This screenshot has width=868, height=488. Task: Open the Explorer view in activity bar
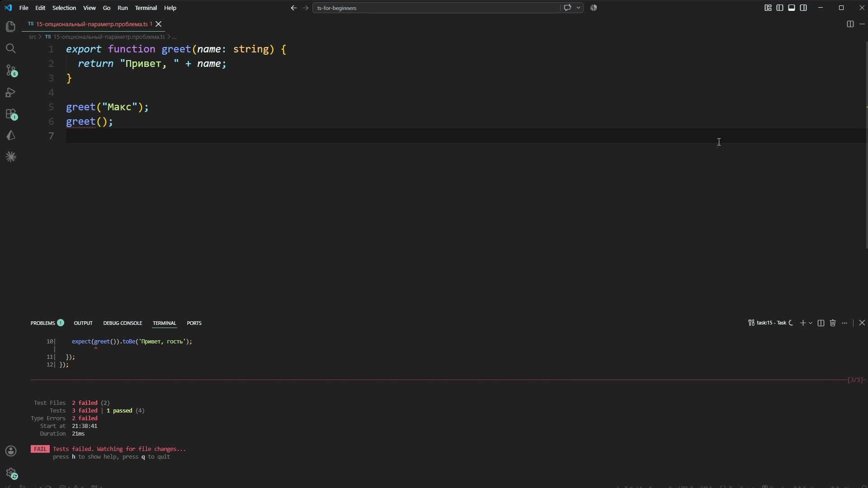11,27
